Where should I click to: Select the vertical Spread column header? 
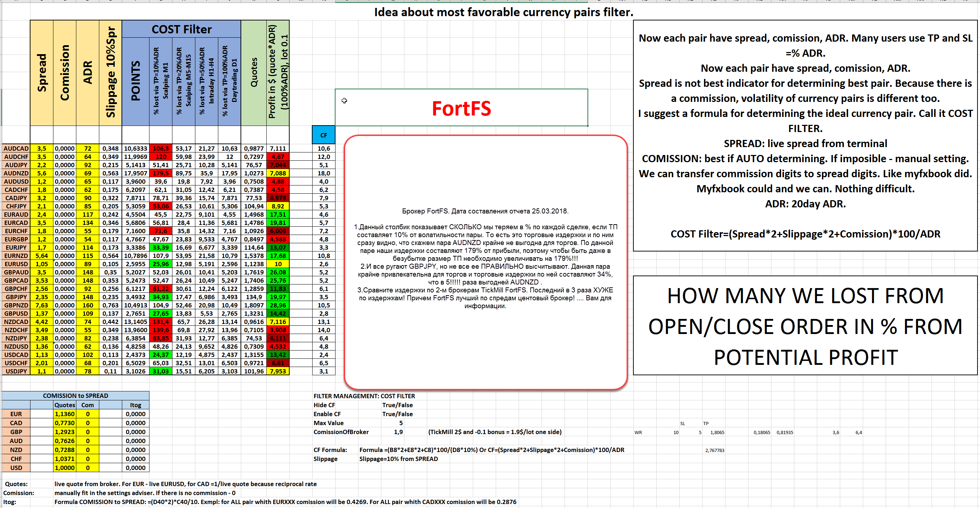click(42, 73)
